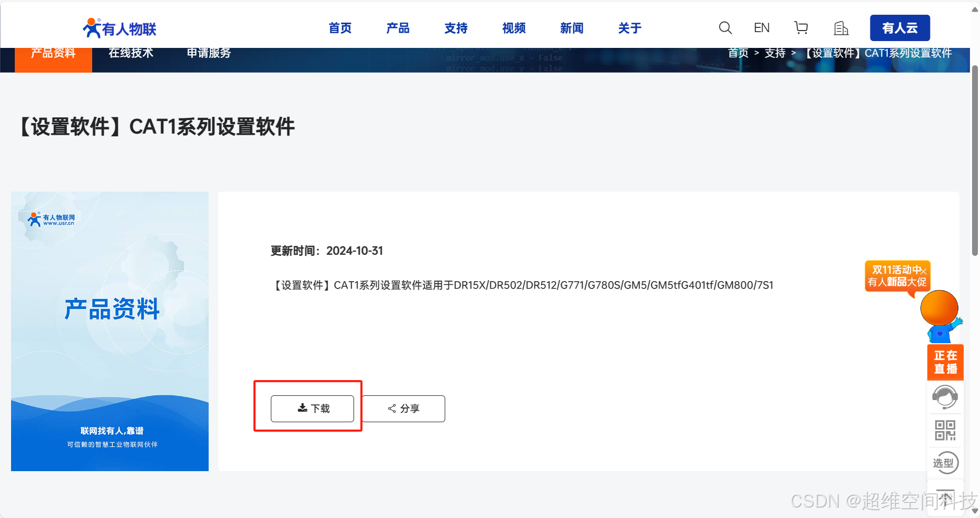Image resolution: width=980 pixels, height=518 pixels.
Task: Click the scrollbar up arrow
Action: coord(975,9)
